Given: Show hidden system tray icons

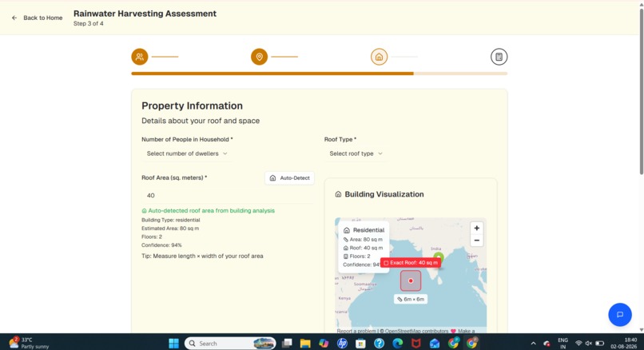Looking at the screenshot, I should (x=533, y=344).
